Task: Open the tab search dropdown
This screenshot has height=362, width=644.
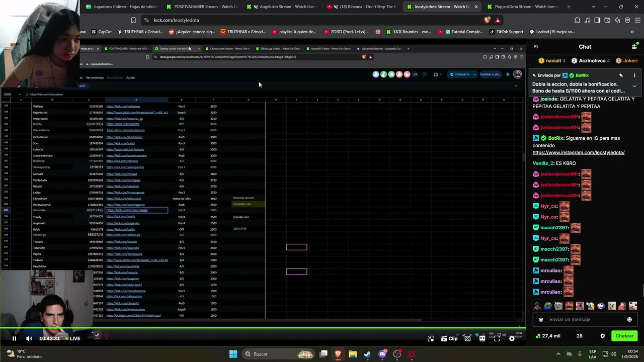Action: (594, 7)
